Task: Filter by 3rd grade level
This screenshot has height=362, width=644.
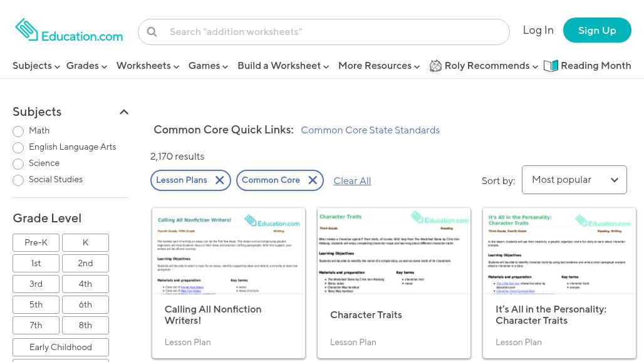Action: (x=36, y=284)
